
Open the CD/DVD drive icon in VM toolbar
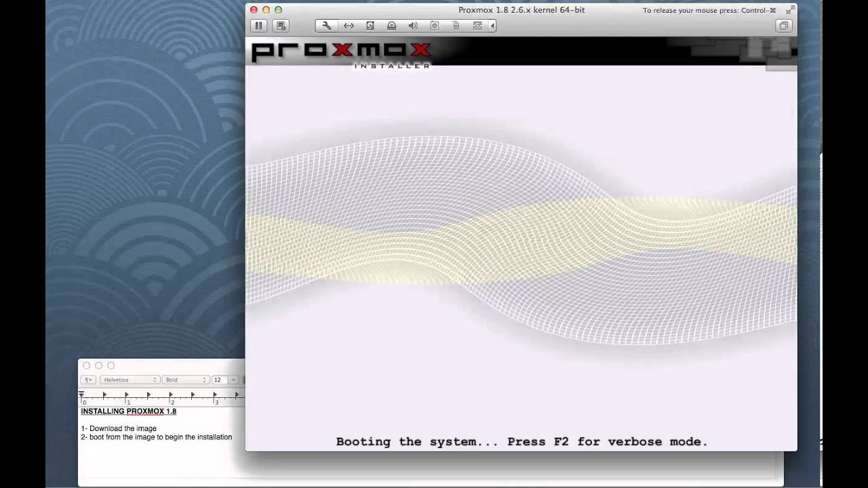pyautogui.click(x=391, y=26)
